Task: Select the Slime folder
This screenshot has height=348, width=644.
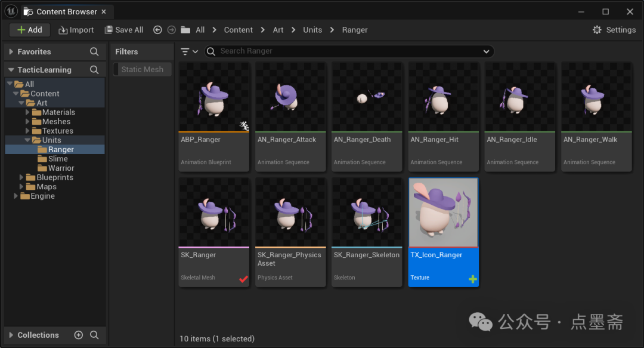Action: [52, 158]
